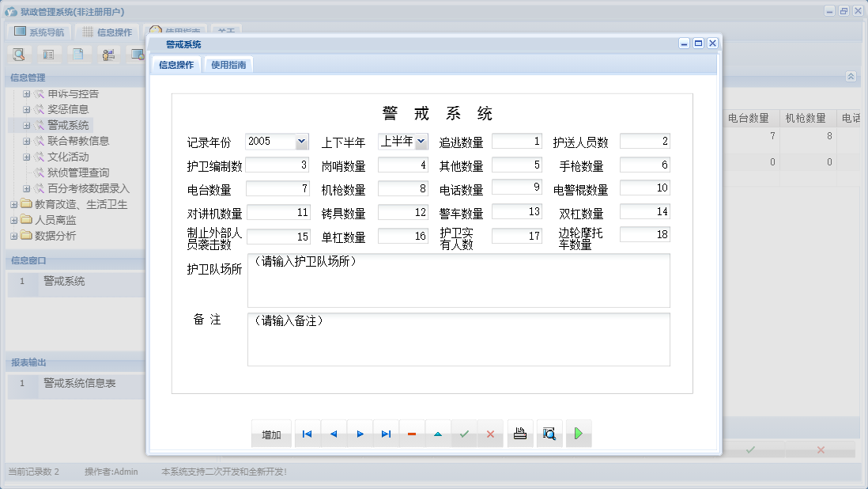Click the printer icon to print

point(519,434)
